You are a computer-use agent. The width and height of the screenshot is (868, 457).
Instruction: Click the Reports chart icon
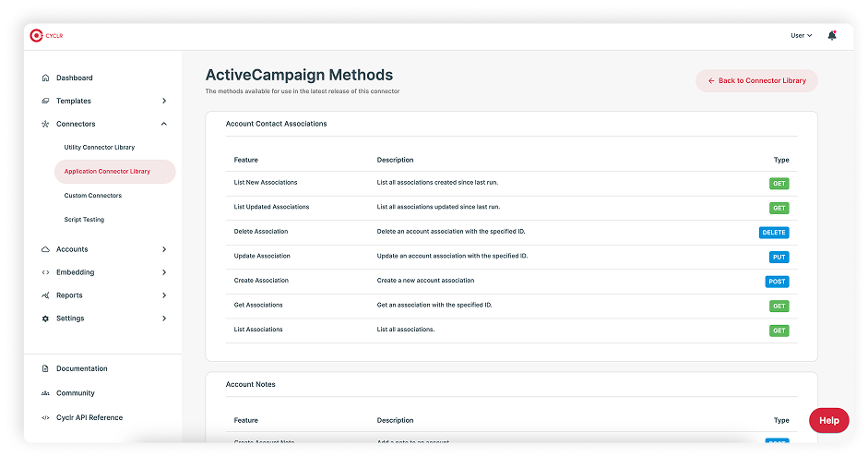[45, 295]
